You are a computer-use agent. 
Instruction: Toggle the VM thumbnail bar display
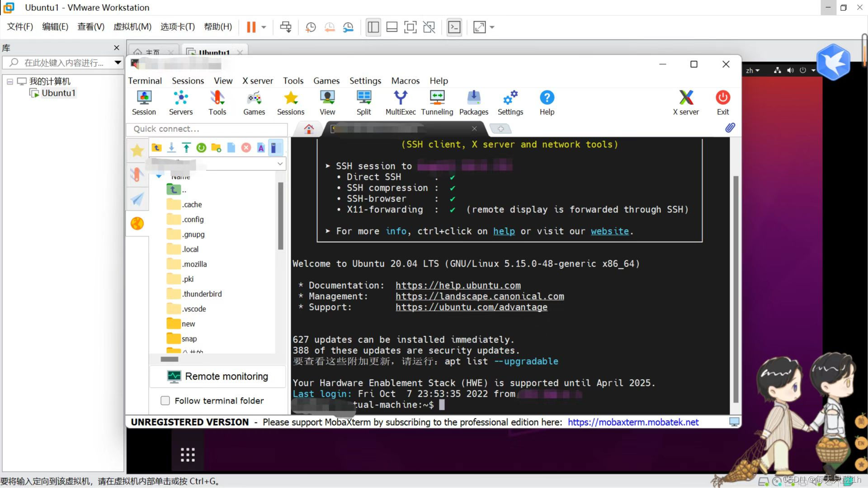(x=392, y=27)
